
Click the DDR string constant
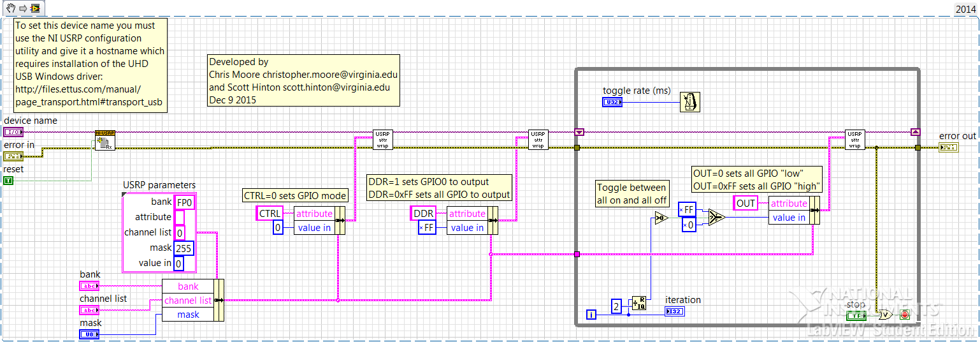click(424, 213)
